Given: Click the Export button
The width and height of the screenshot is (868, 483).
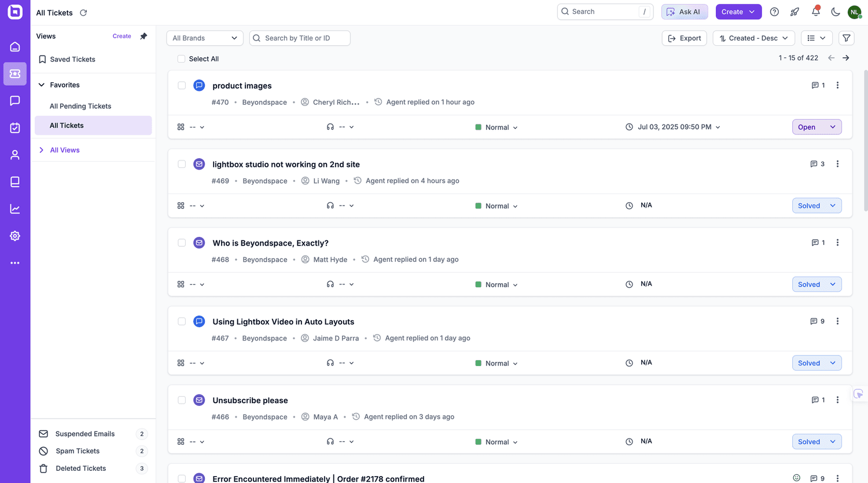Looking at the screenshot, I should (x=684, y=38).
